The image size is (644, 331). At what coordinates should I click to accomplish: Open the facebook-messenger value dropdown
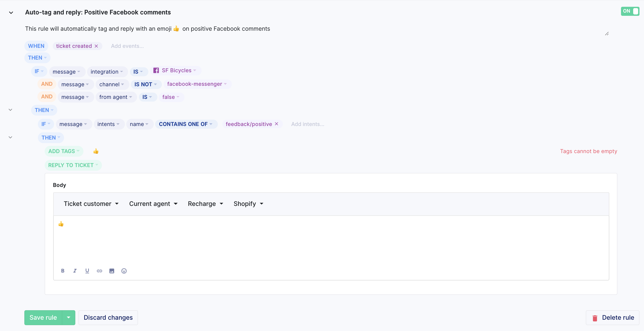[197, 84]
